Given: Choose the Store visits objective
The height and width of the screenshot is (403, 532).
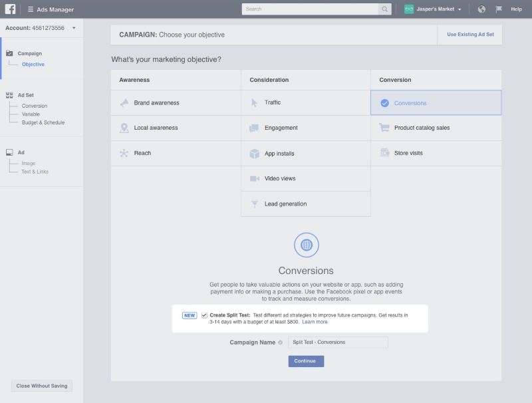Looking at the screenshot, I should [x=436, y=153].
